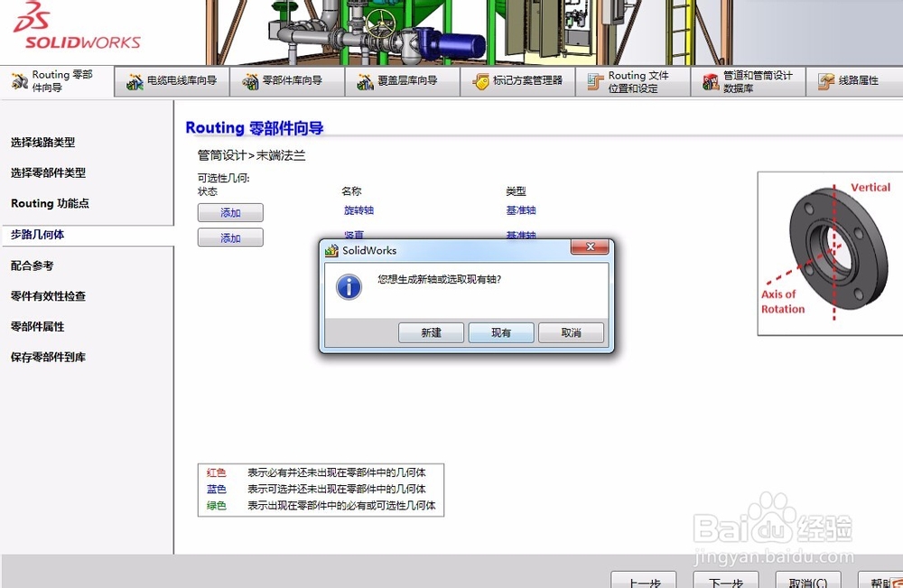903x588 pixels.
Task: Go to the 选择线路类型 step
Action: coord(42,142)
